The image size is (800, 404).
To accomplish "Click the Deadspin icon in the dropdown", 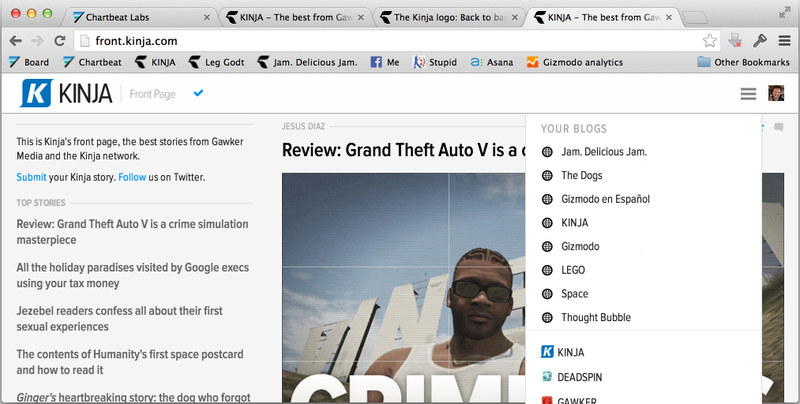I will [547, 377].
